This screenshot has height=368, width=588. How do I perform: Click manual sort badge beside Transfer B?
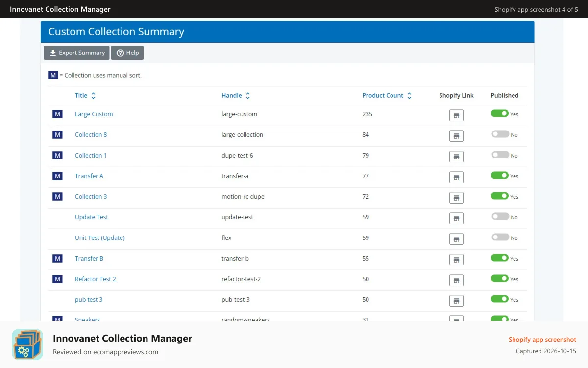pyautogui.click(x=57, y=259)
